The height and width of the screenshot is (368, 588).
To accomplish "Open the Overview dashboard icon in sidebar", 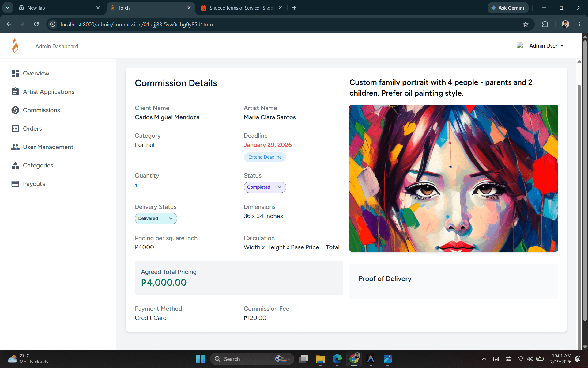I will [x=15, y=73].
